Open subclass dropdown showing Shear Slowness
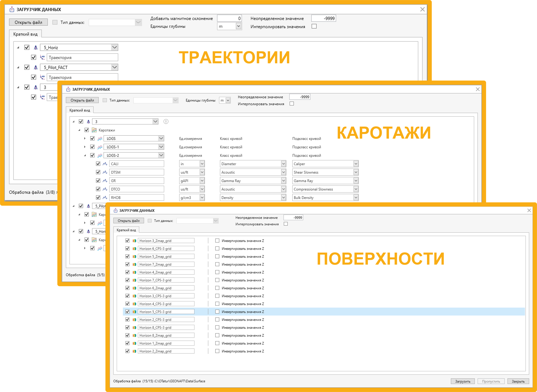Viewport: 537px width, 392px height. pyautogui.click(x=356, y=172)
